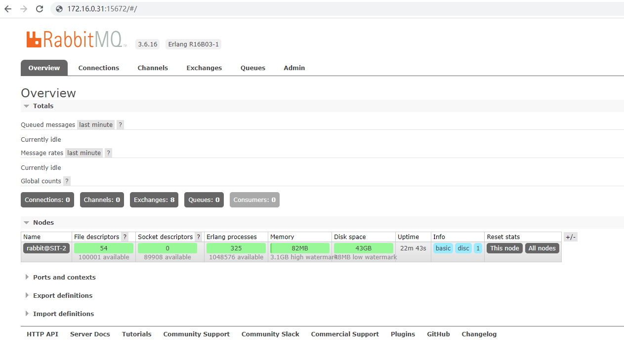The width and height of the screenshot is (624, 364).
Task: Expand the Export definitions section
Action: [62, 295]
